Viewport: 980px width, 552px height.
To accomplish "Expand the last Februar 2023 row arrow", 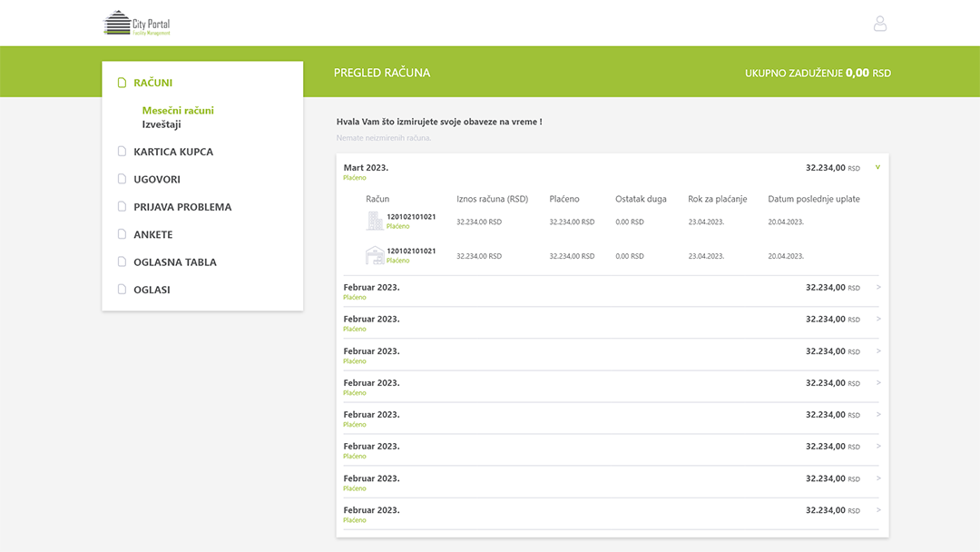I will [x=877, y=510].
